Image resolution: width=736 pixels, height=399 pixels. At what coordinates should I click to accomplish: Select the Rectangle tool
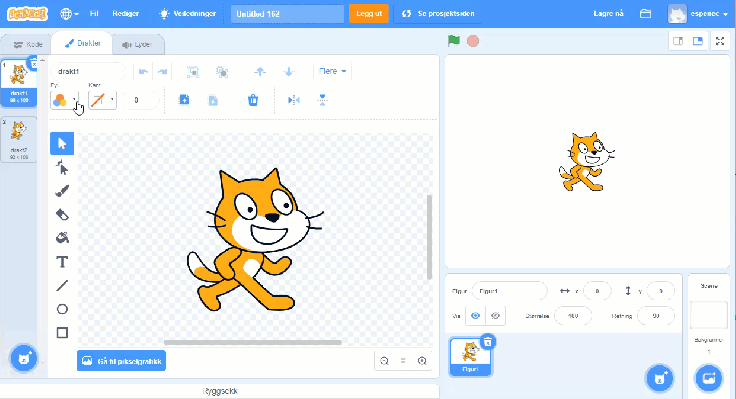[x=62, y=332]
